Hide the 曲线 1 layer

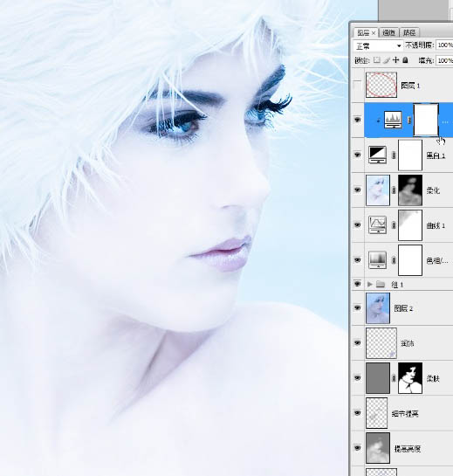[x=357, y=225]
